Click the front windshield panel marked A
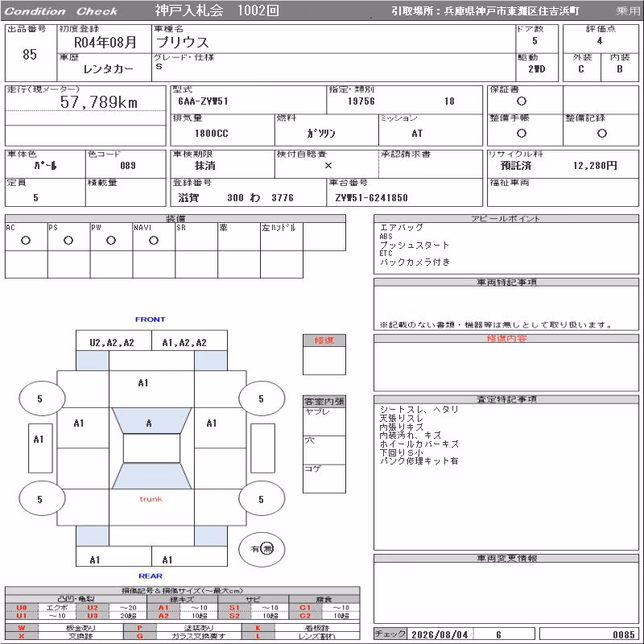This screenshot has width=644, height=644. pos(151,420)
